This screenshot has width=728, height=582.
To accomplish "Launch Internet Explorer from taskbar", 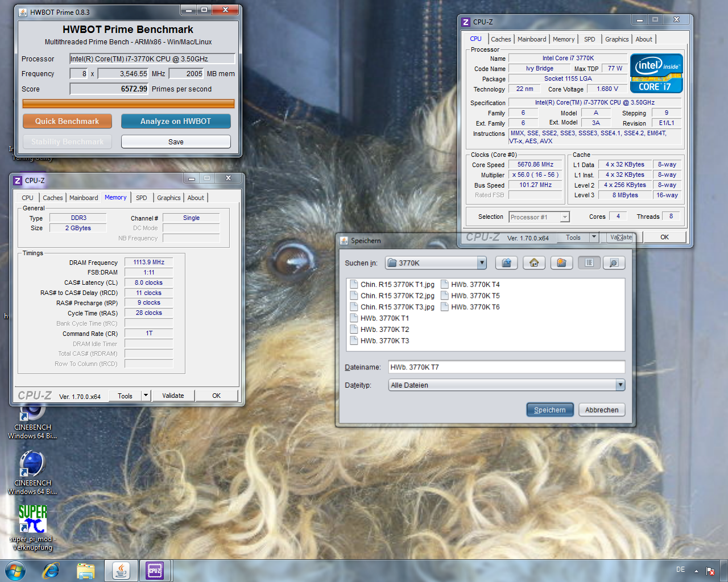I will click(51, 571).
